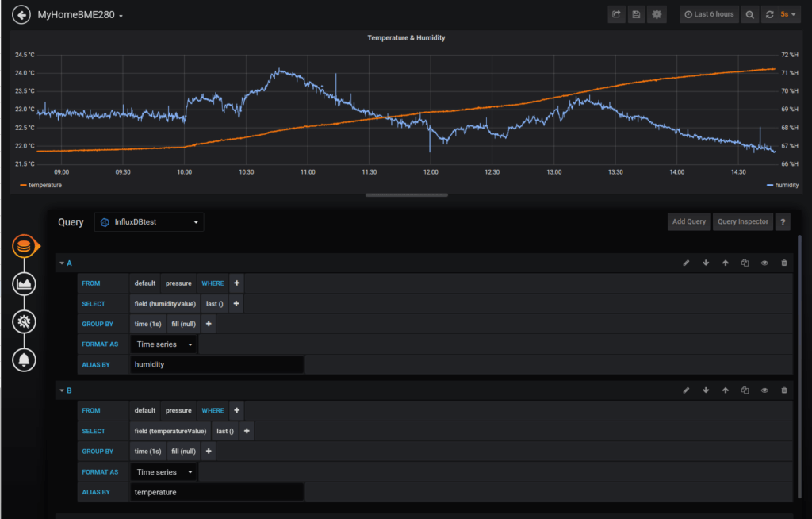Select the Queries database tab icon
Screen dimensions: 812x519
(x=24, y=246)
